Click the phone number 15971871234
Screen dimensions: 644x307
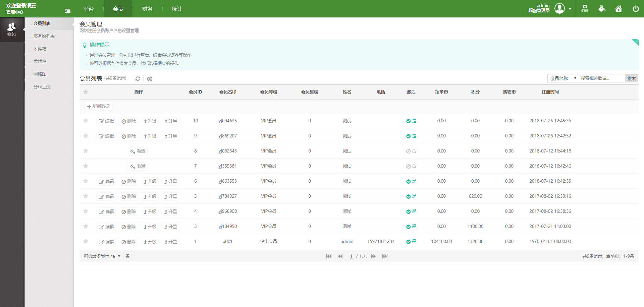pyautogui.click(x=381, y=241)
